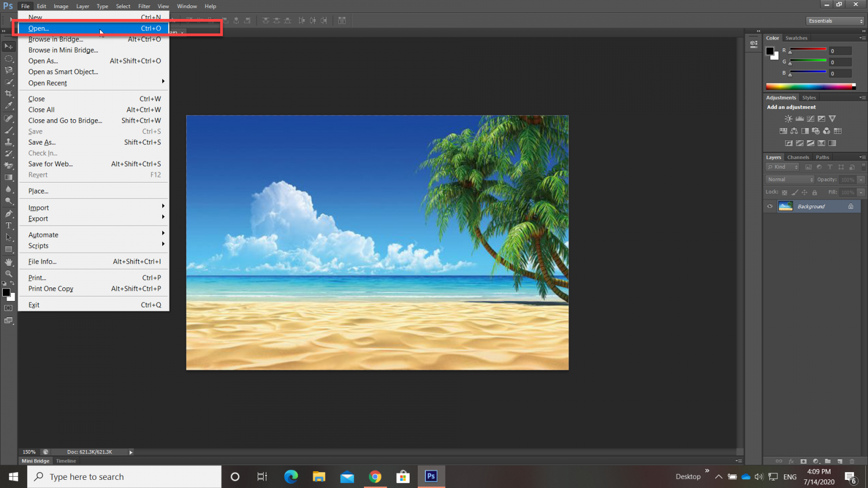The image size is (868, 488).
Task: Swap foreground and background colors
Action: coord(12,283)
